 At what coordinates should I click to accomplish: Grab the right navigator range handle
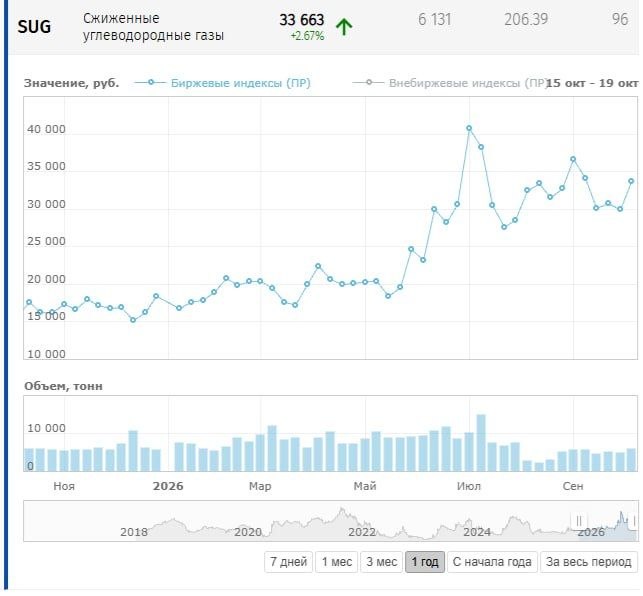[x=635, y=521]
